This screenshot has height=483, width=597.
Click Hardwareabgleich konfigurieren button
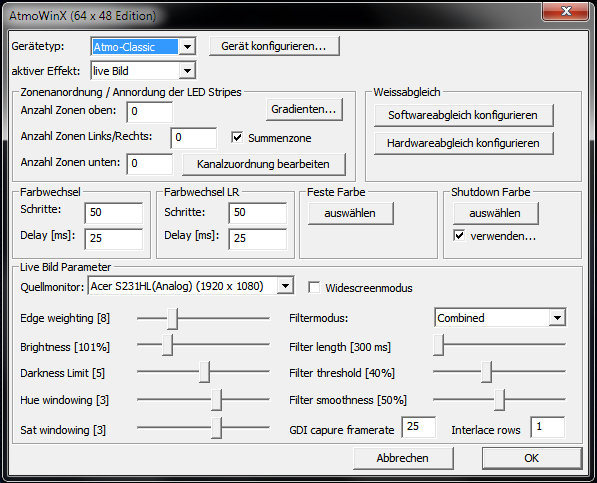(463, 143)
